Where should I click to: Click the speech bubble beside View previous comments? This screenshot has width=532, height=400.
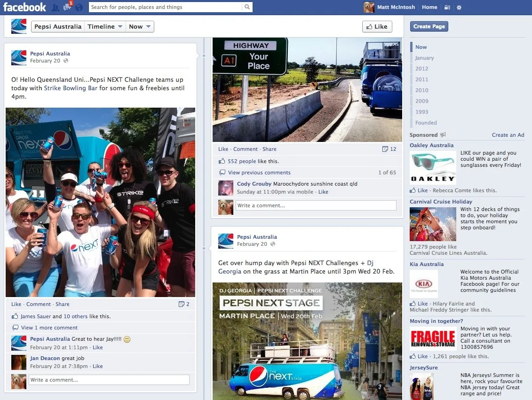[222, 172]
